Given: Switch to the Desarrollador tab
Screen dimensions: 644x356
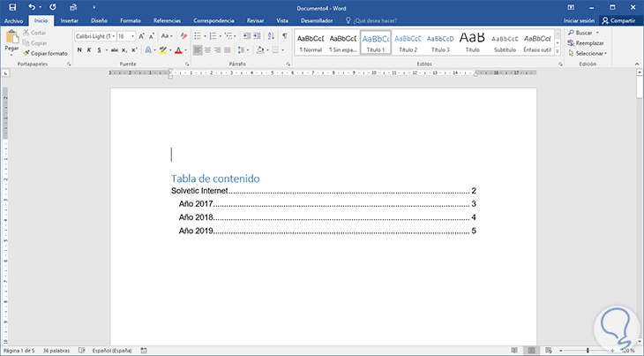Looking at the screenshot, I should 317,20.
